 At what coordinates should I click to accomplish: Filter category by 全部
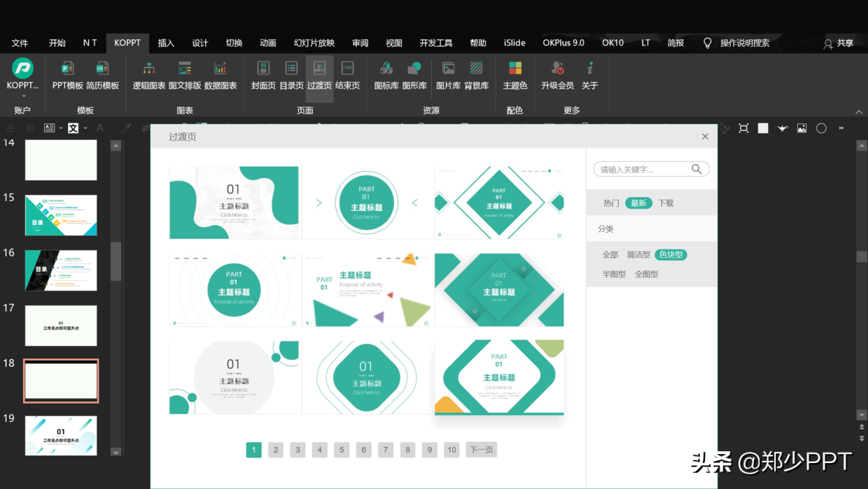(610, 254)
